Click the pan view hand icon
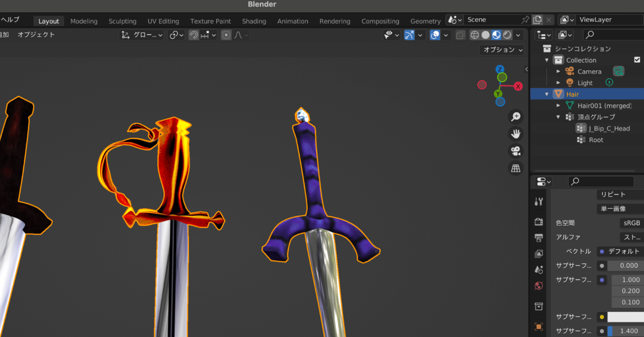Image resolution: width=644 pixels, height=337 pixels. [x=516, y=133]
